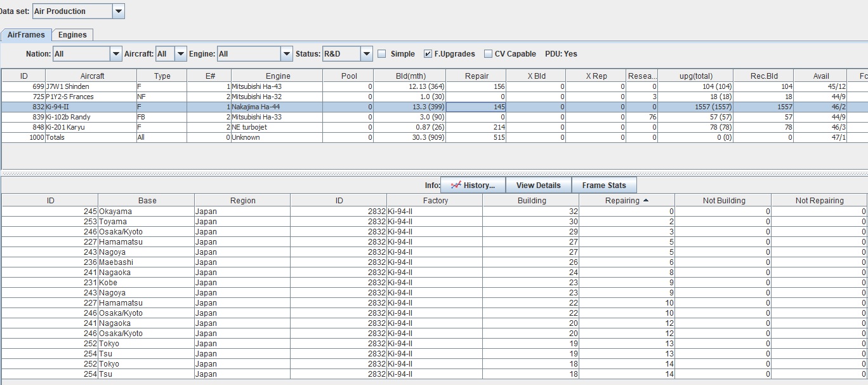868x385 pixels.
Task: Open the Aircraft filter dropdown
Action: pyautogui.click(x=181, y=54)
